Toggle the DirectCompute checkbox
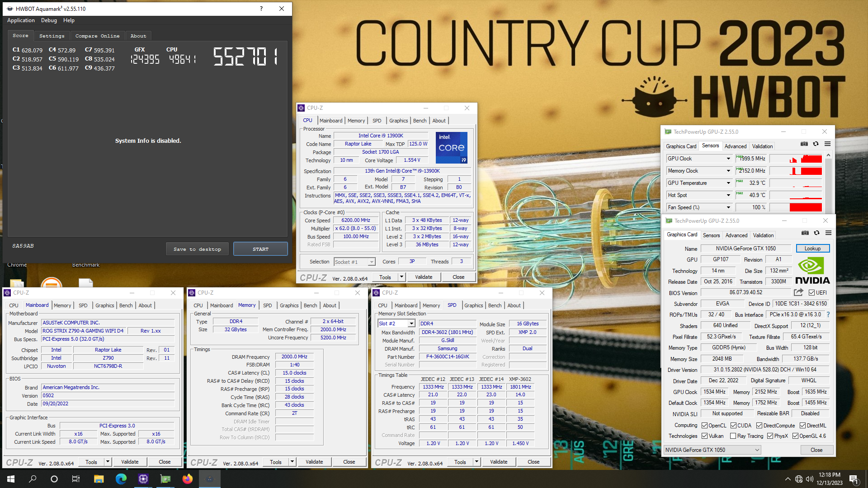 coord(759,426)
